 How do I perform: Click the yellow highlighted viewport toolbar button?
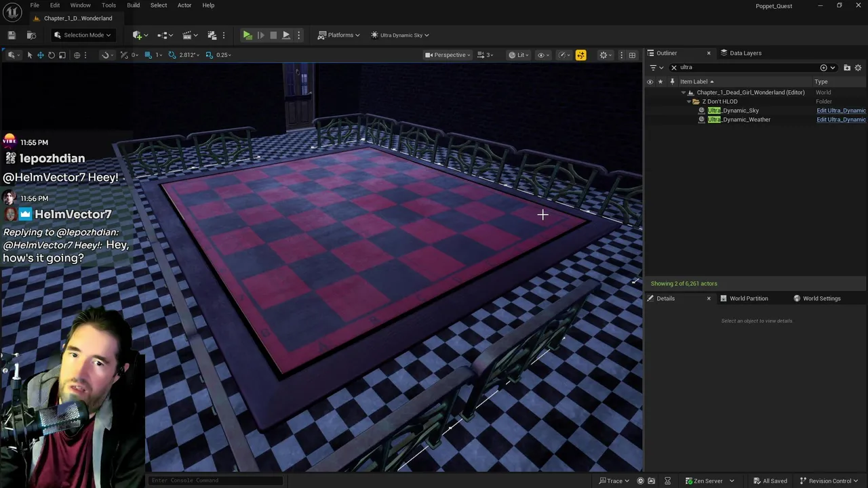[580, 55]
